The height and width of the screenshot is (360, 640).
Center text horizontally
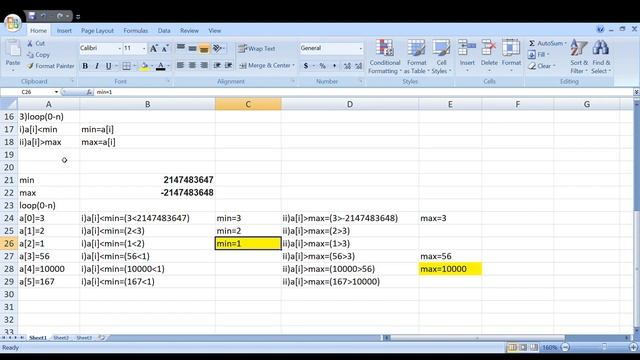(192, 65)
